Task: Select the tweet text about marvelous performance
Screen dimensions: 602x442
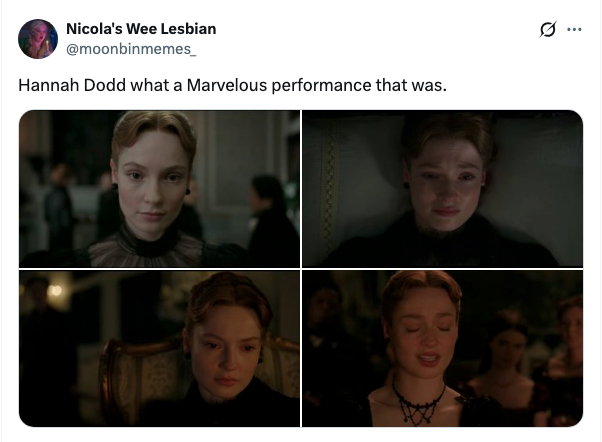Action: tap(232, 85)
